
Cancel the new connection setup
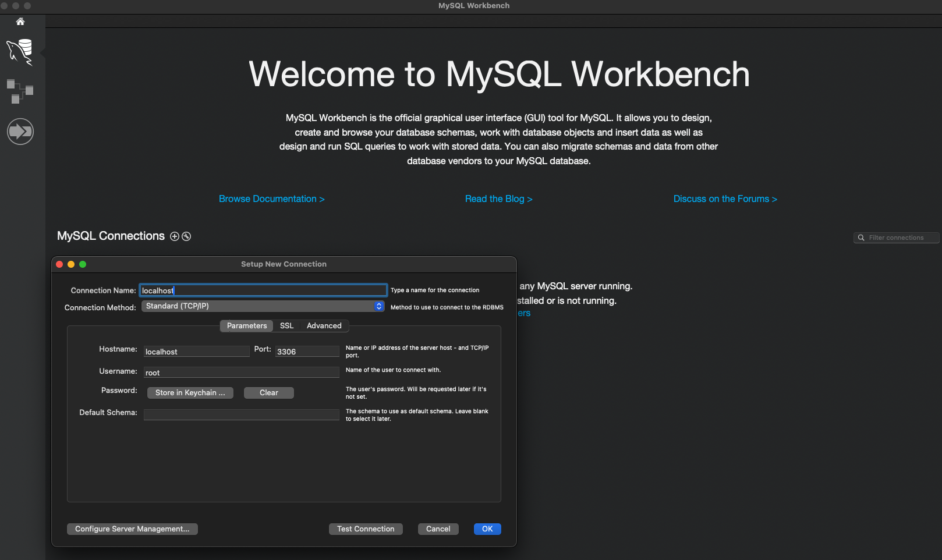(438, 529)
